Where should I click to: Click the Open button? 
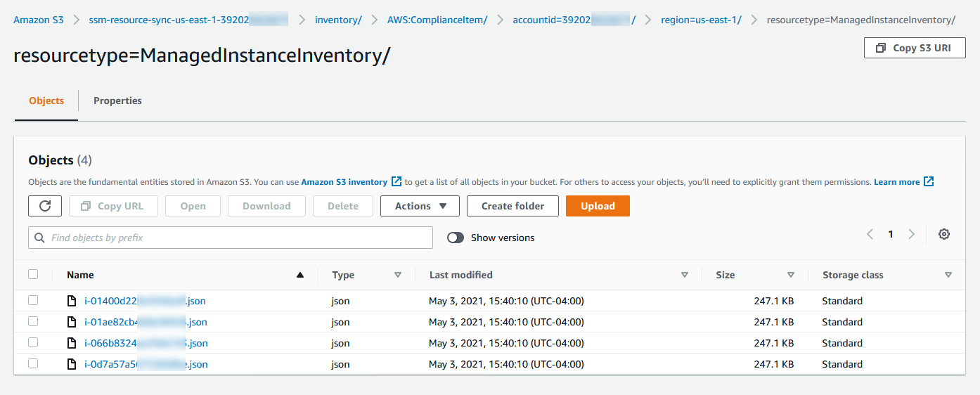click(x=193, y=206)
